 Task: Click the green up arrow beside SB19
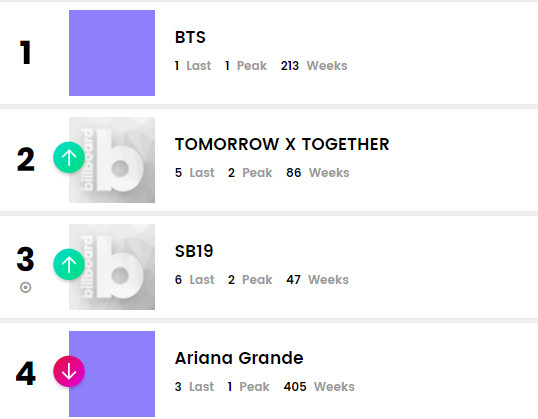tap(69, 264)
